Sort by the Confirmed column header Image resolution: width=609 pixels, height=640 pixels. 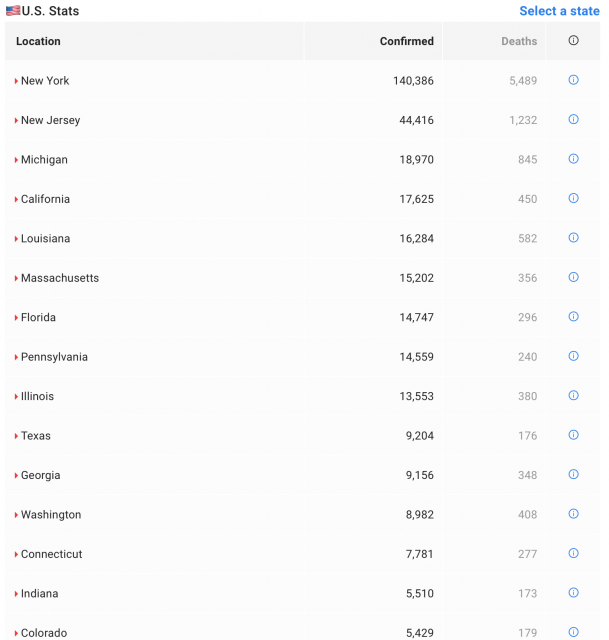pos(406,41)
